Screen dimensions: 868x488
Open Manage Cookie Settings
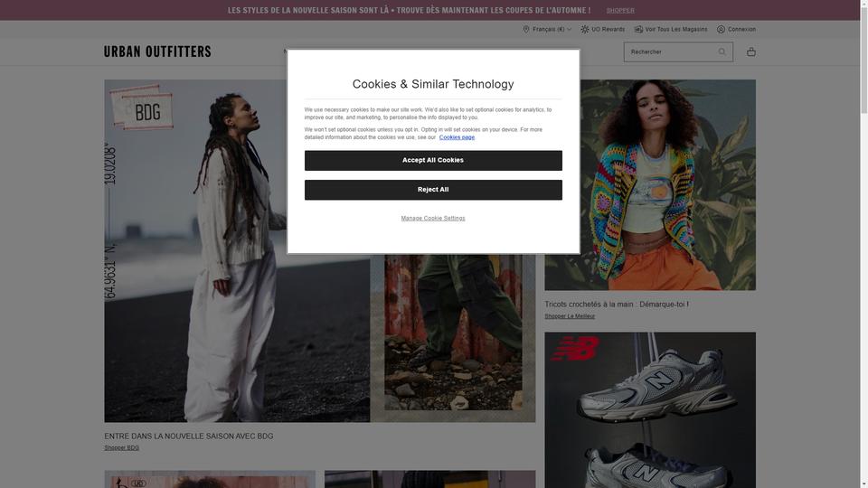tap(433, 219)
